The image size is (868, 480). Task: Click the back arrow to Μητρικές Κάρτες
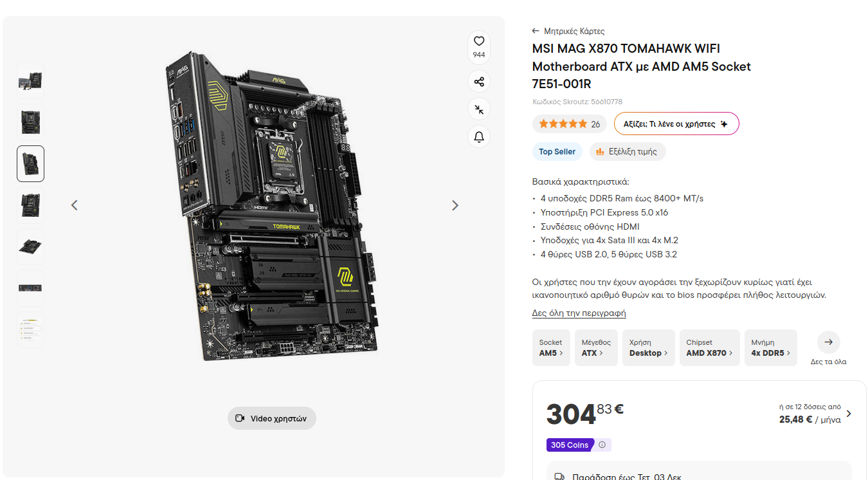(x=536, y=31)
